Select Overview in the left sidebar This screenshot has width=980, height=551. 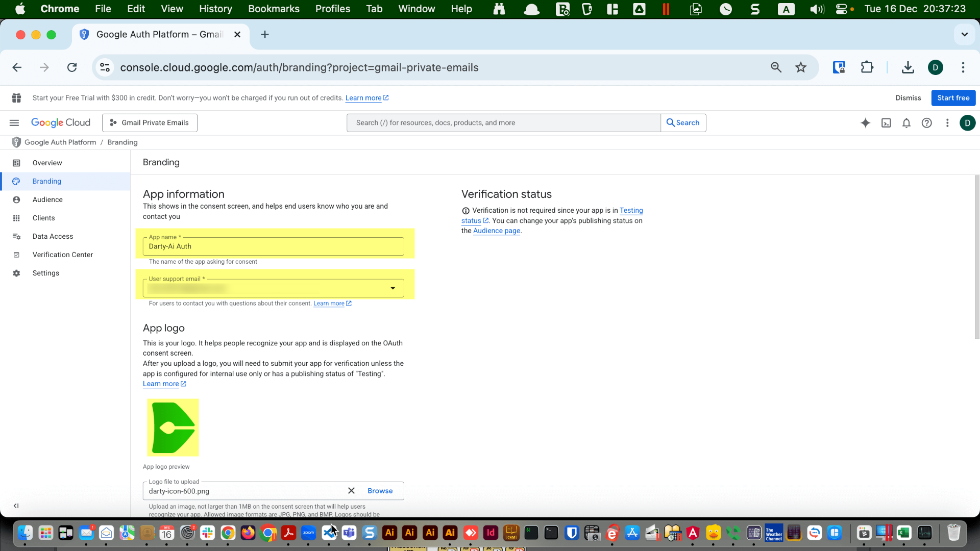47,162
